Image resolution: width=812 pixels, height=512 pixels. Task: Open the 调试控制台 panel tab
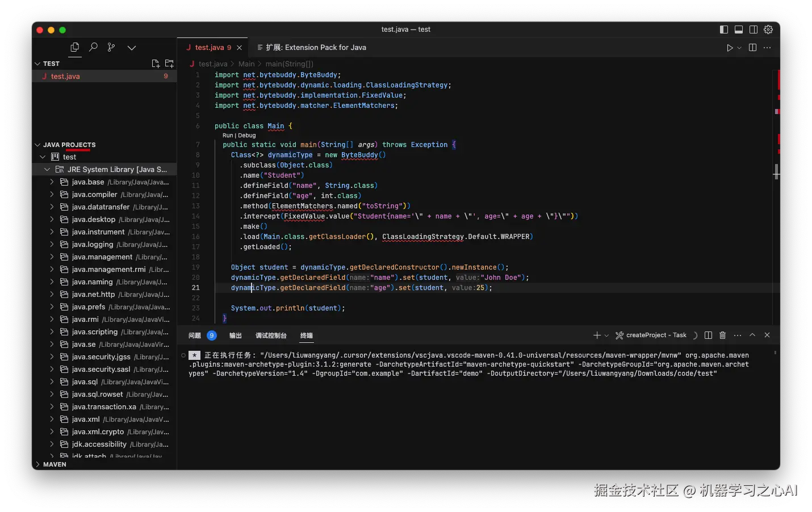click(x=271, y=335)
